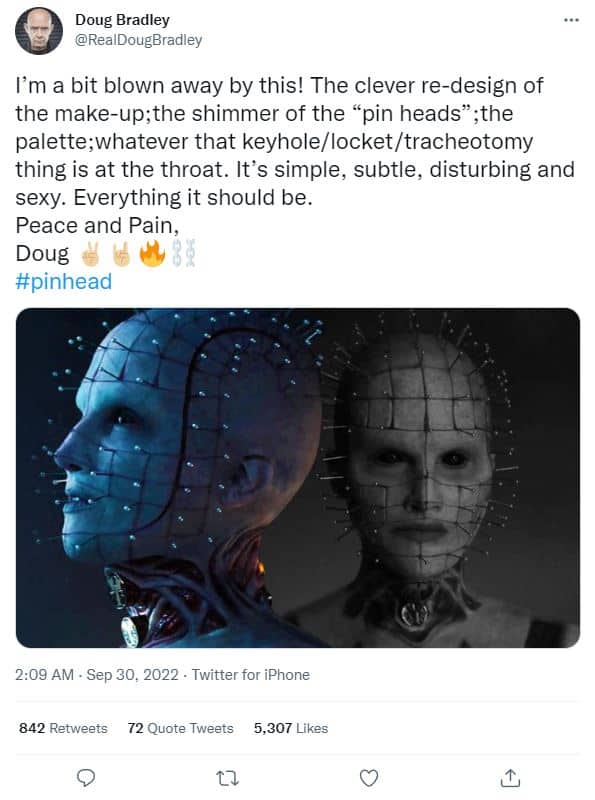
Task: Open the blue profile Pinhead photo
Action: click(168, 478)
